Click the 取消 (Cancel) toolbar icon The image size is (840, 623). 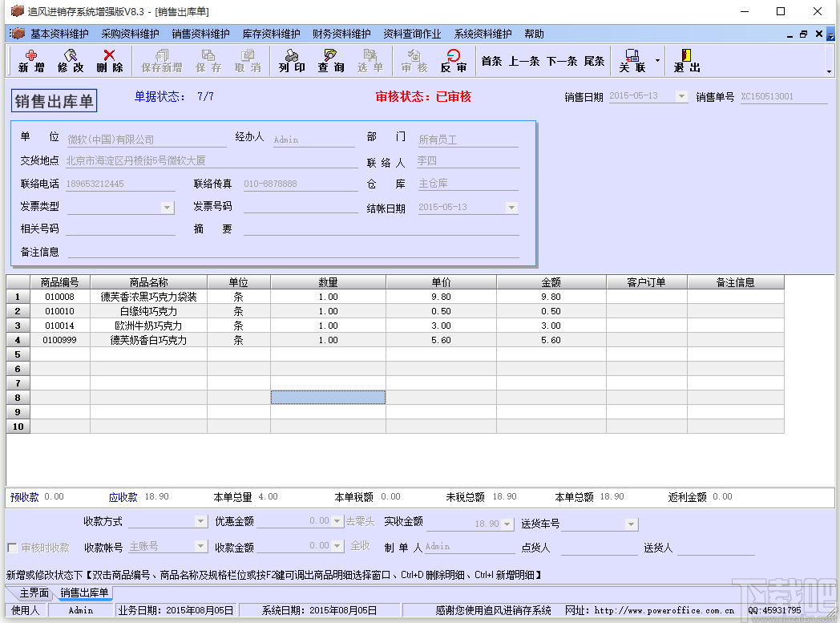pos(248,60)
